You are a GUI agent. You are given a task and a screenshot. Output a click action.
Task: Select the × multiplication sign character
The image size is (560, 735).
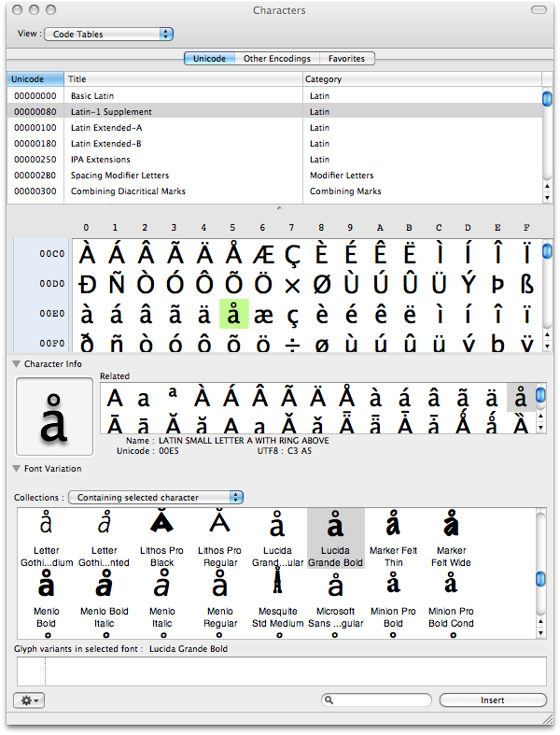(x=292, y=284)
